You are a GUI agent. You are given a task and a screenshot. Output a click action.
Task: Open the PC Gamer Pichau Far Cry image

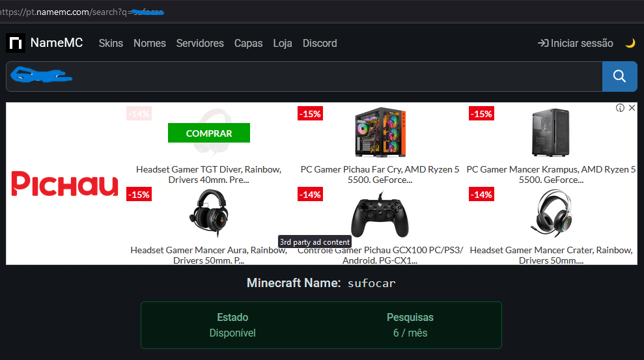380,132
